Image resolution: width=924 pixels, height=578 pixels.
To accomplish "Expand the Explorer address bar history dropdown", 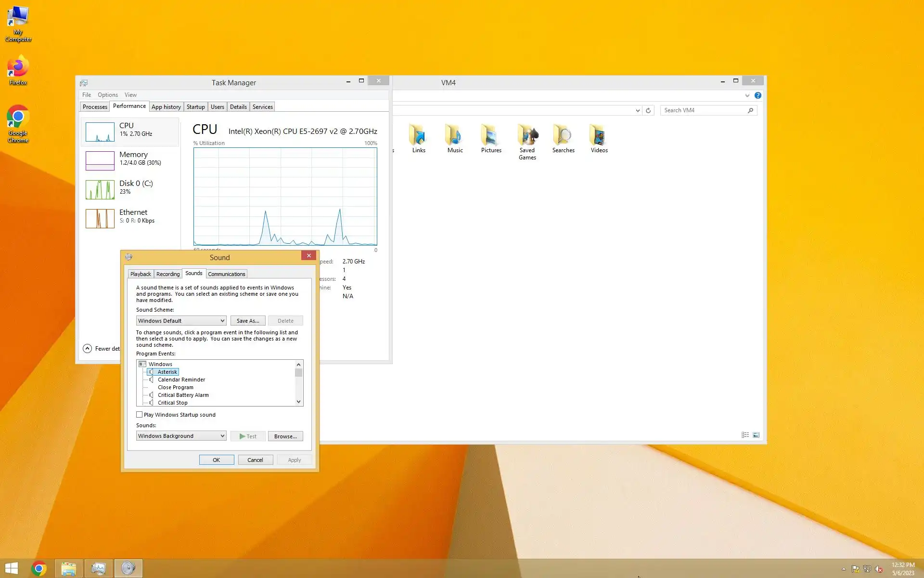I will [638, 110].
